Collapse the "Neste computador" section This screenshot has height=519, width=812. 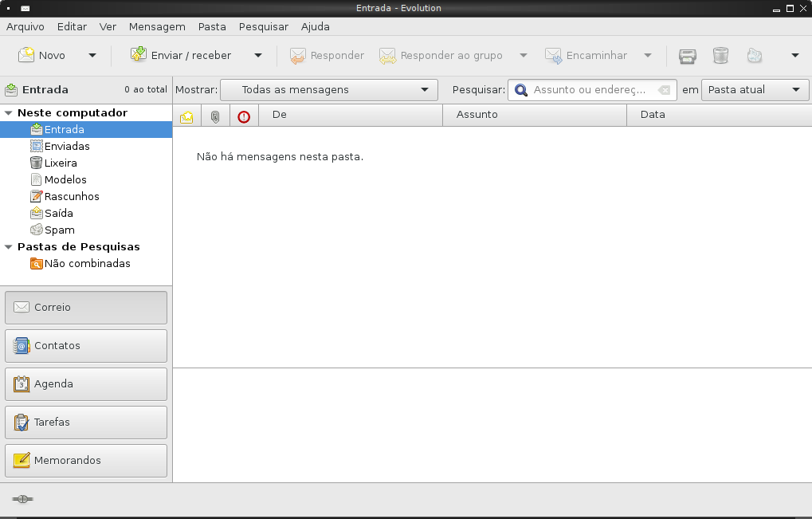point(10,112)
